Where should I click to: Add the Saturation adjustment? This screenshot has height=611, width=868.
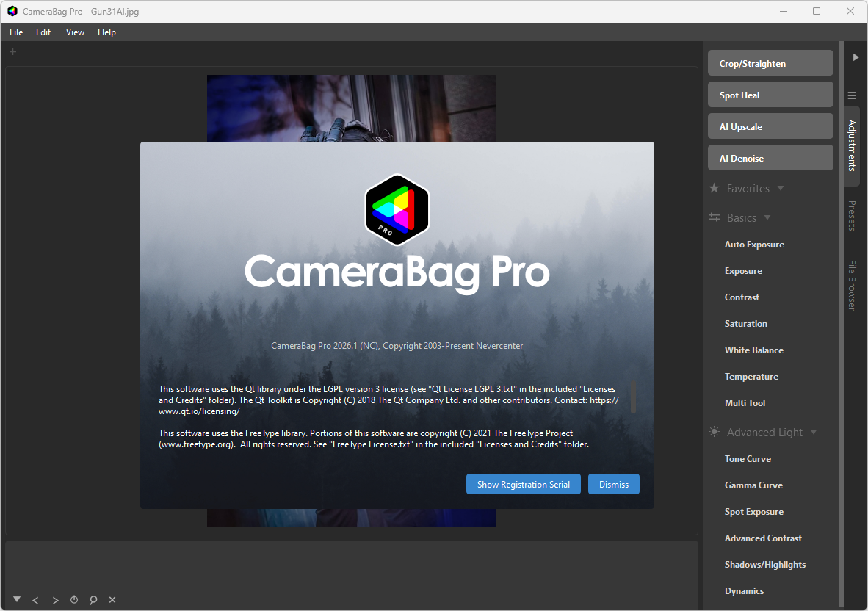(745, 324)
